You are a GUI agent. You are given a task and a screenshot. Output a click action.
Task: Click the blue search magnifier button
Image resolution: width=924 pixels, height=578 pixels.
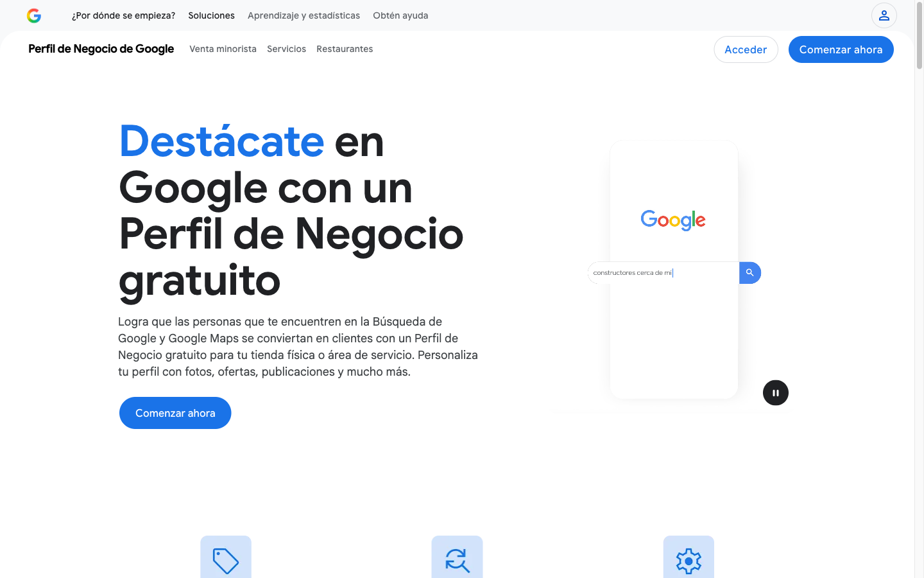coord(749,273)
